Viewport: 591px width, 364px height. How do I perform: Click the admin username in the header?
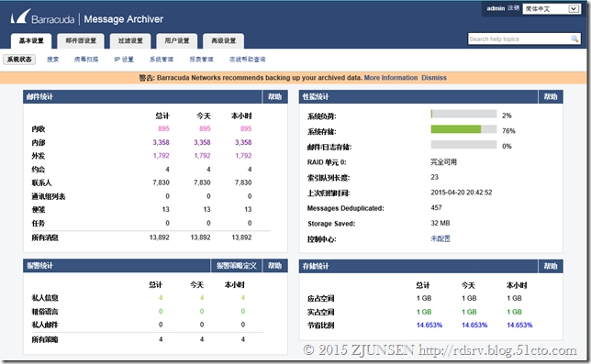496,8
